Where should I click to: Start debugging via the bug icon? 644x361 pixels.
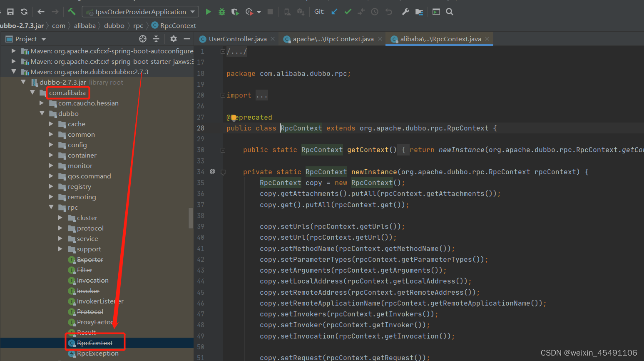pyautogui.click(x=221, y=12)
